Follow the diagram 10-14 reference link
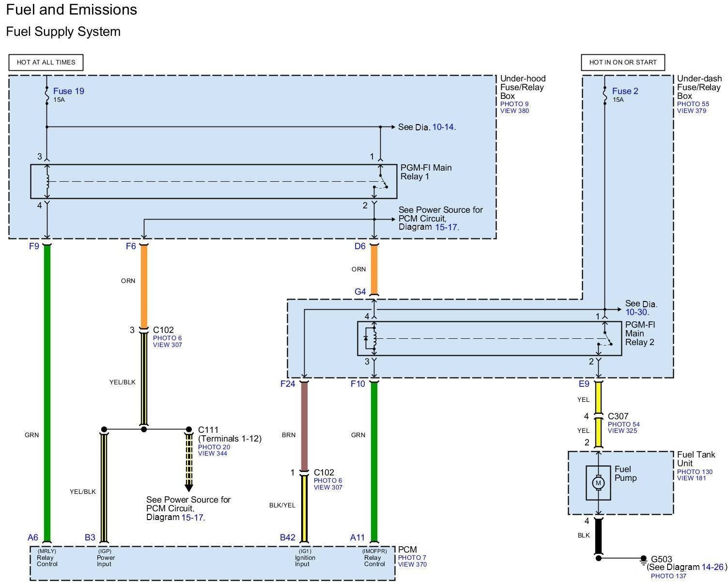The width and height of the screenshot is (728, 585). pyautogui.click(x=443, y=127)
